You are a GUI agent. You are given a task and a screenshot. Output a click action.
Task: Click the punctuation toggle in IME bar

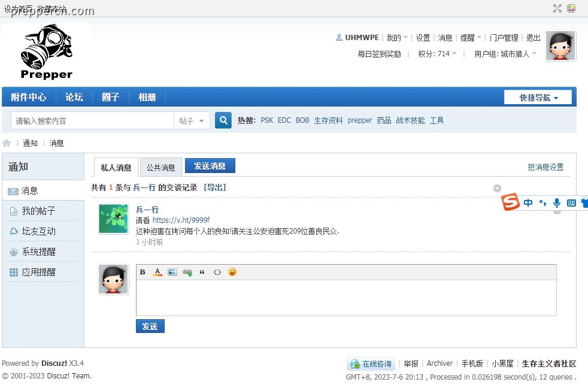point(542,203)
